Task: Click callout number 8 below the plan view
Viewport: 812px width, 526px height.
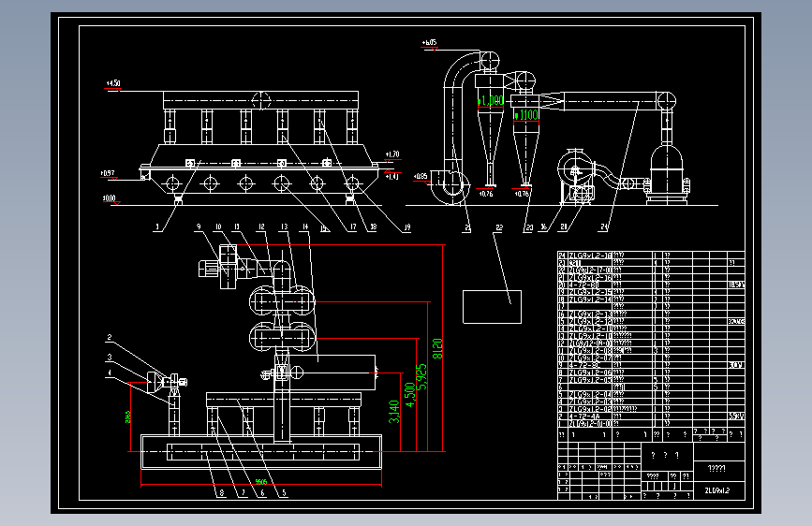Action: click(x=222, y=493)
